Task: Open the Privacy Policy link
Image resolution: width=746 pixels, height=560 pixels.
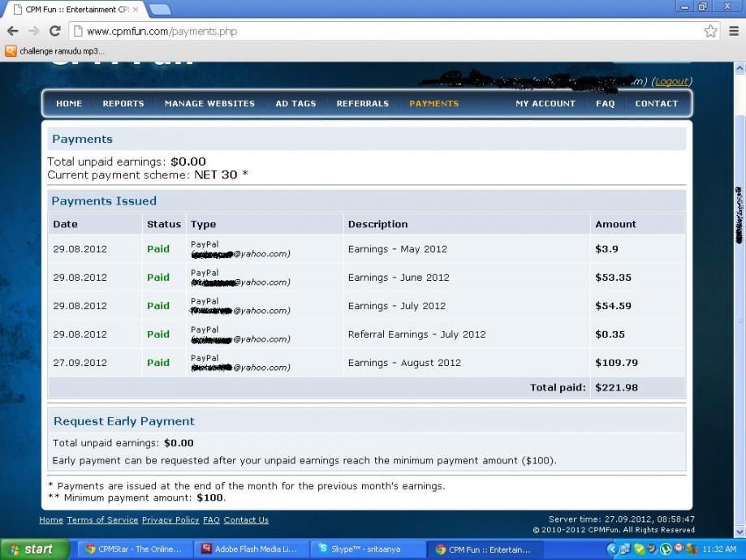Action: [170, 520]
